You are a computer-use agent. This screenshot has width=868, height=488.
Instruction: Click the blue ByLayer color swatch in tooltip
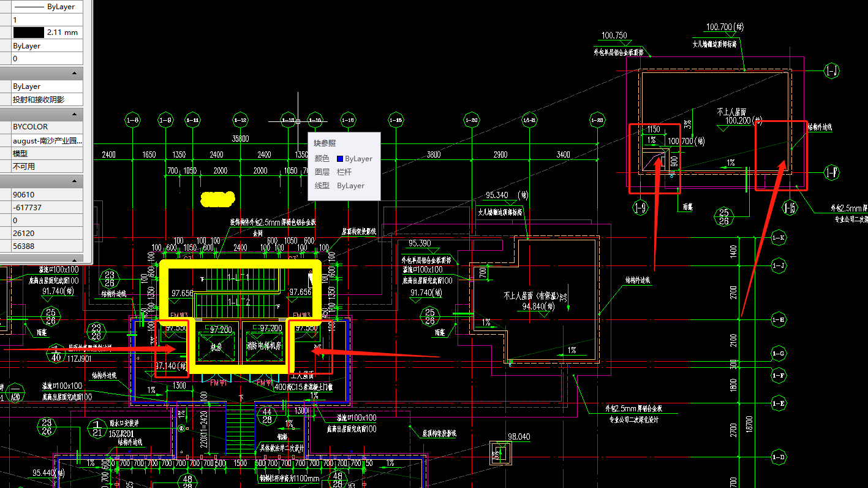[x=339, y=159]
